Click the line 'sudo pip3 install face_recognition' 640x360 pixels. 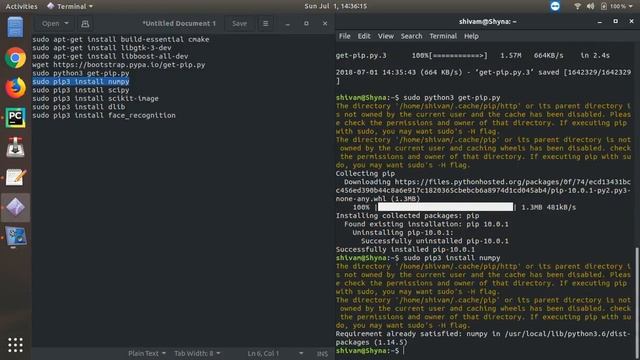104,115
